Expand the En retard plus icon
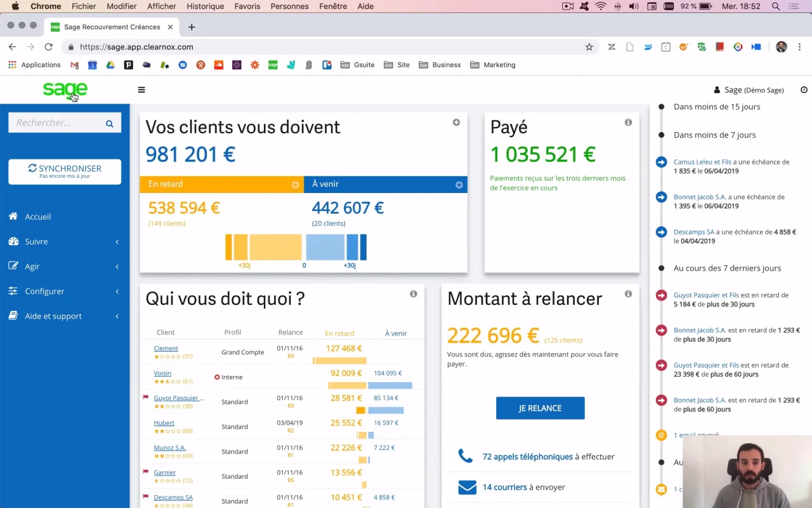The height and width of the screenshot is (508, 812). click(295, 185)
